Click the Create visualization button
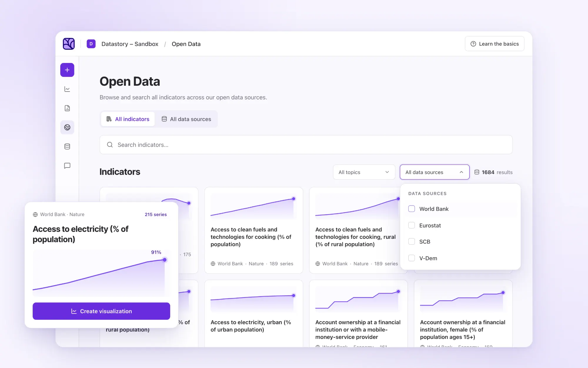 101,311
